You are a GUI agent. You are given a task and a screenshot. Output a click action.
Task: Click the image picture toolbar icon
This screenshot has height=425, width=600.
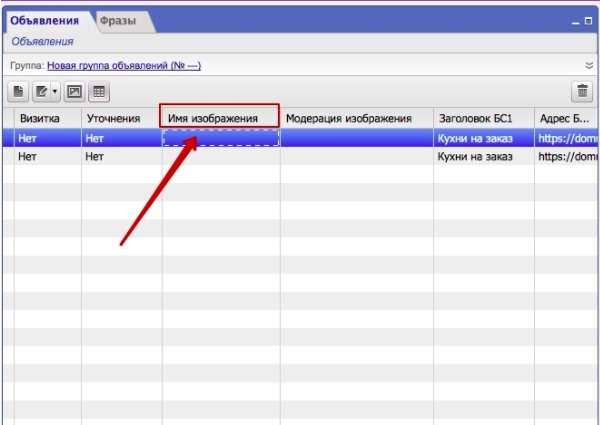(x=74, y=92)
